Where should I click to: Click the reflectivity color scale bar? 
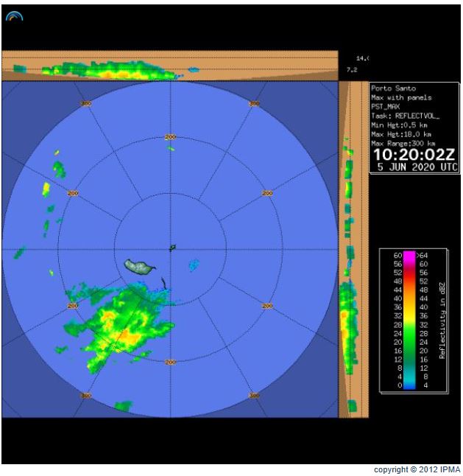click(x=409, y=320)
